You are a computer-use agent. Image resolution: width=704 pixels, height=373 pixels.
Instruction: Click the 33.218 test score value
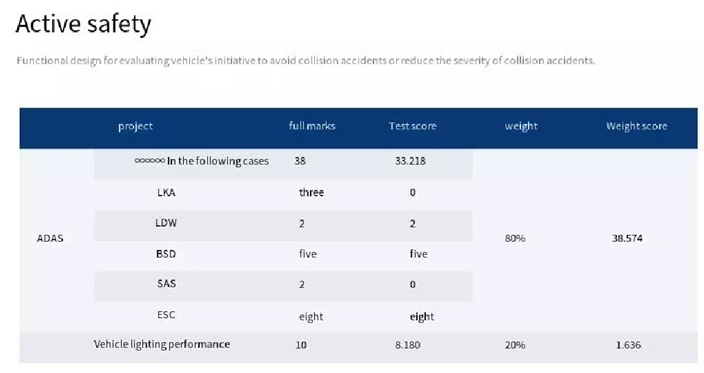(410, 161)
